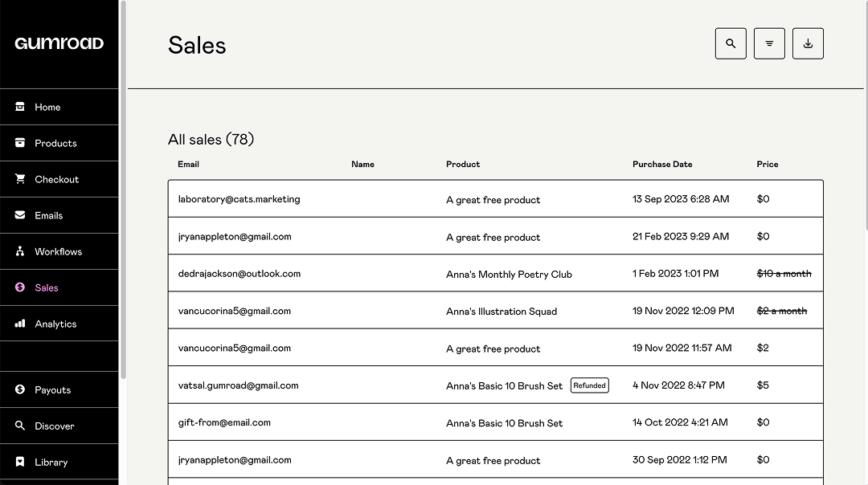
Task: Click the Gumroad logo
Action: point(59,43)
